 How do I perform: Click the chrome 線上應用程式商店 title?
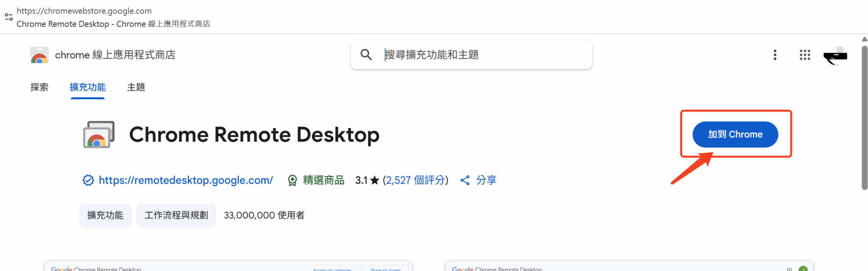click(x=115, y=55)
